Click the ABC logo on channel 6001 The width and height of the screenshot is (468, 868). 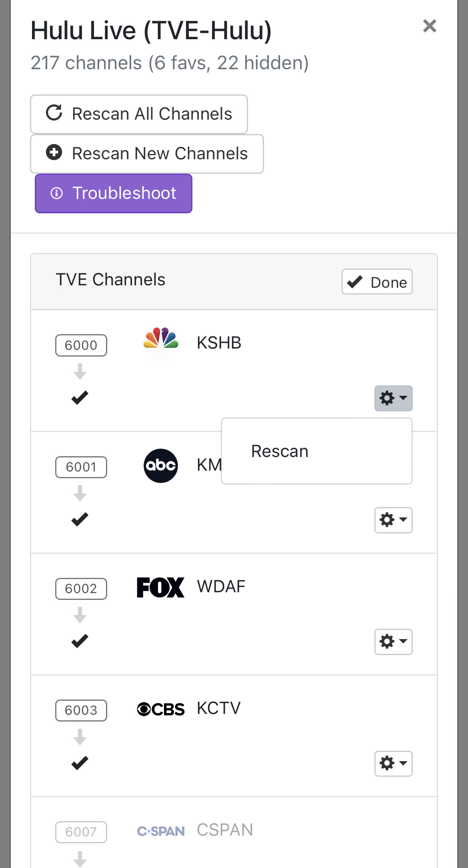[x=161, y=465]
